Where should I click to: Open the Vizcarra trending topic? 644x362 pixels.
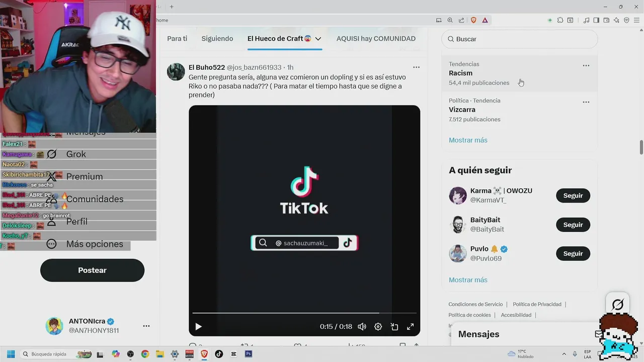(520, 110)
